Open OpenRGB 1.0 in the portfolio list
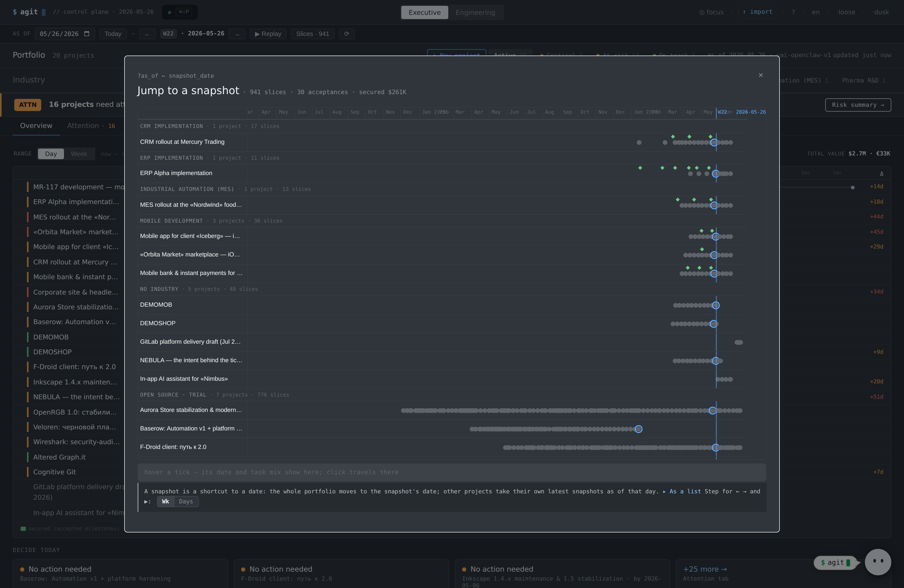The width and height of the screenshot is (904, 588). [75, 412]
